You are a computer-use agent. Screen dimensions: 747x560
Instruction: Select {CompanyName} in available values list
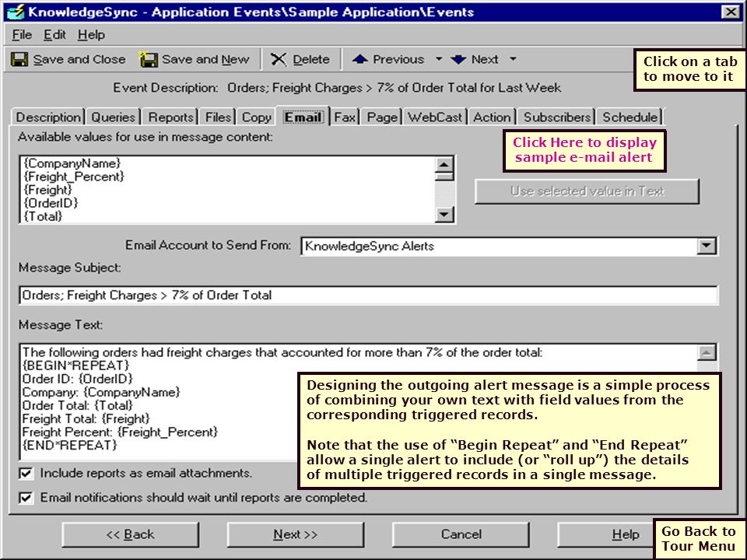pyautogui.click(x=72, y=163)
